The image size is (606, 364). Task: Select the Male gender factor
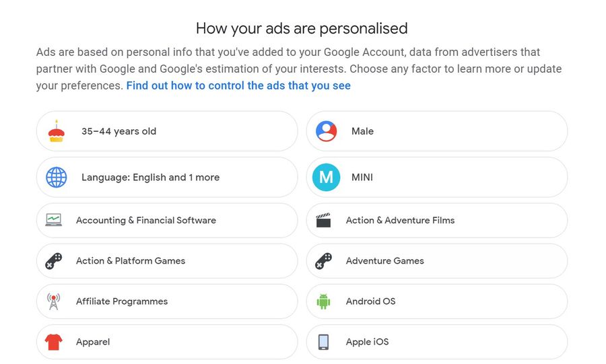click(x=437, y=131)
